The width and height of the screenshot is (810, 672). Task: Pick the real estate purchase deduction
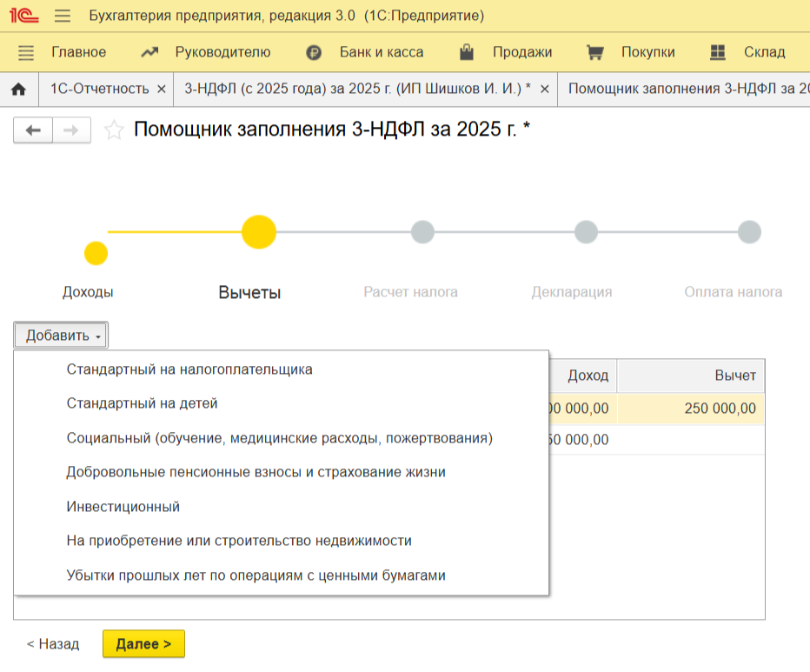[238, 540]
